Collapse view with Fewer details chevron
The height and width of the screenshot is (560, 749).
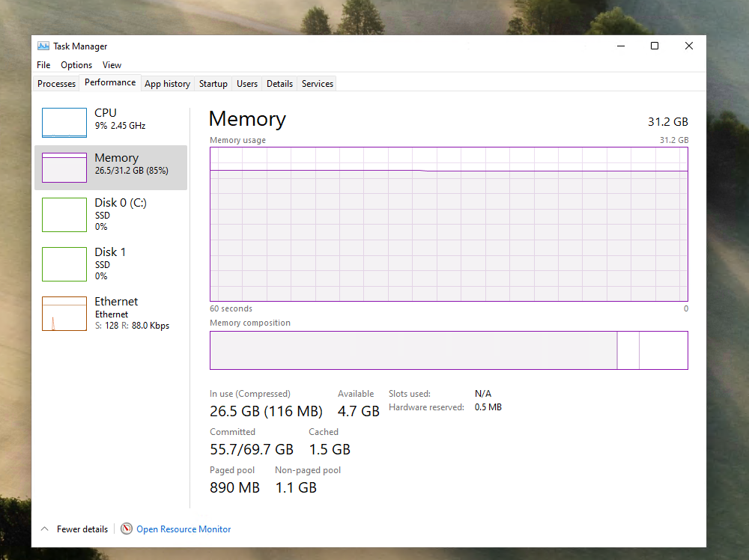click(44, 529)
